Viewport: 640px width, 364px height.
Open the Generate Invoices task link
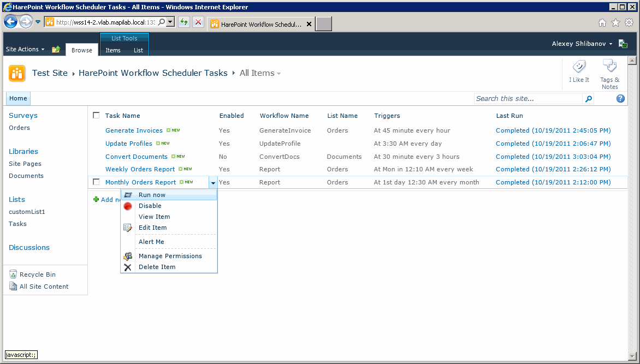(x=134, y=130)
